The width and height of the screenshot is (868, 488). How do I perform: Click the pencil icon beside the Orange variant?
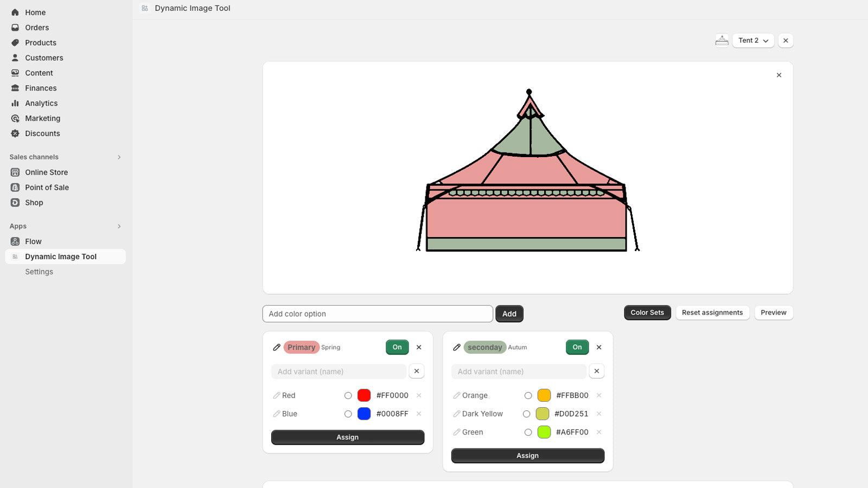pyautogui.click(x=456, y=395)
